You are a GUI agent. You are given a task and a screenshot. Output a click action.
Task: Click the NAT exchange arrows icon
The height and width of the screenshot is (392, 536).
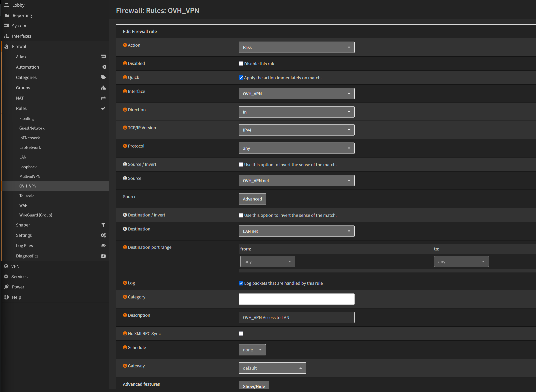click(x=103, y=98)
